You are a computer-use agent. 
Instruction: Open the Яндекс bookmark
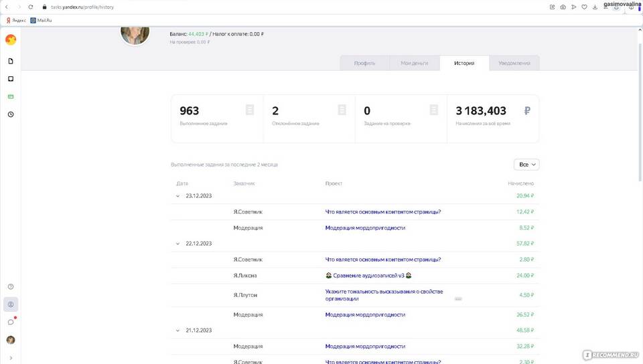[16, 20]
